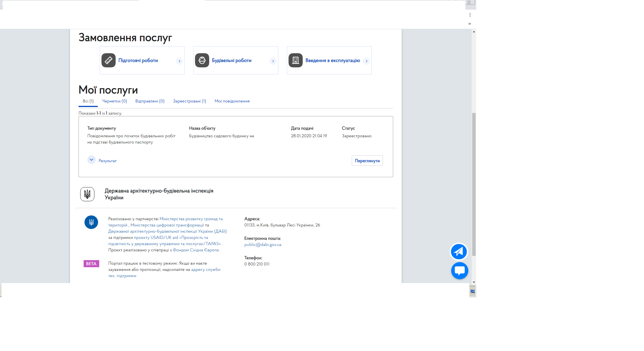Viewport: 644px width, 351px height.
Task: Open the Telegram chat floating button
Action: (x=459, y=251)
